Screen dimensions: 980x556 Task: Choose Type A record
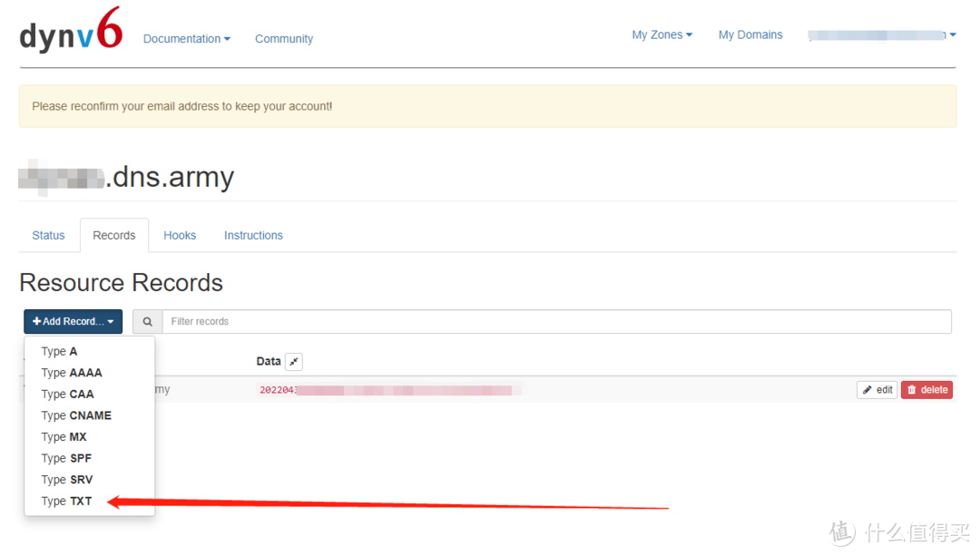(89, 352)
